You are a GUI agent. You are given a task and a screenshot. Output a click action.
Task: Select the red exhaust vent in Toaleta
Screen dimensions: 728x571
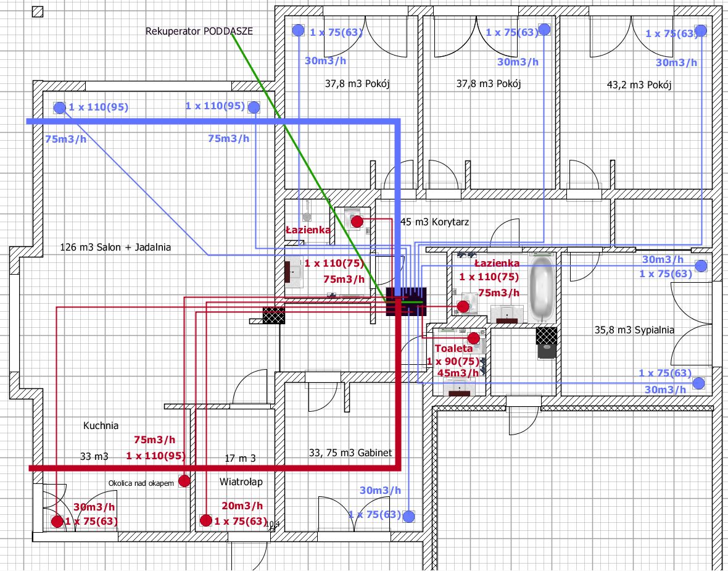473,338
